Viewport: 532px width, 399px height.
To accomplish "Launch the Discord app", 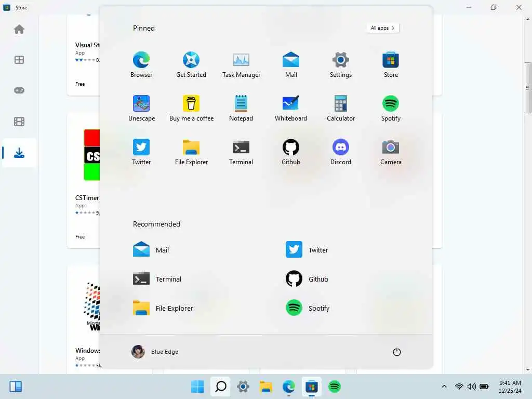I will point(341,152).
